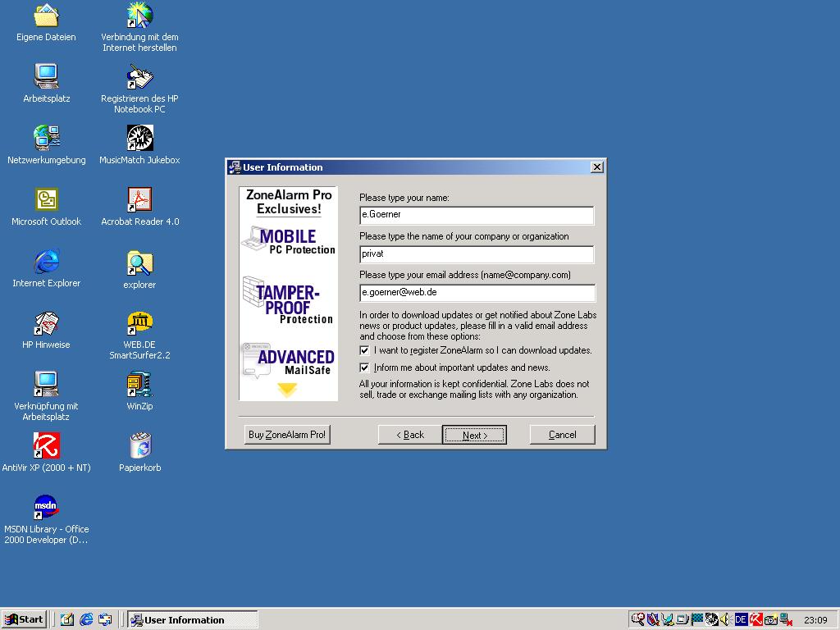Click the MusicMatch tray icon
840x630 pixels.
click(x=711, y=619)
